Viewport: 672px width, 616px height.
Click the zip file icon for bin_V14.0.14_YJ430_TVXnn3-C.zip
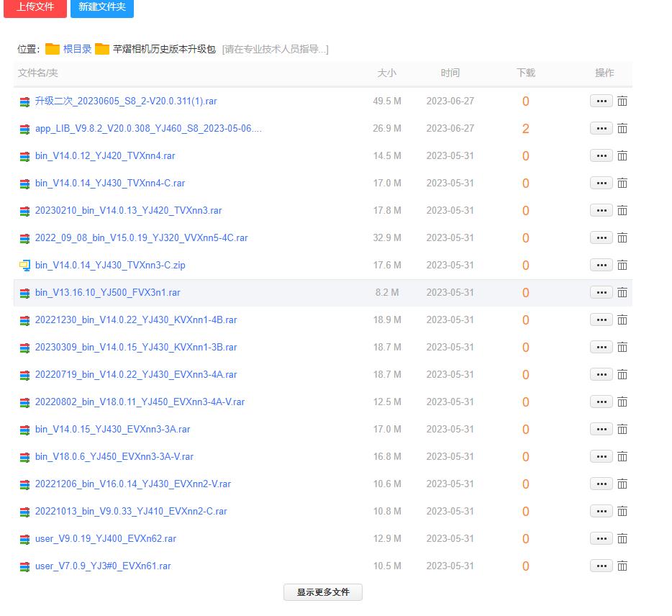(24, 266)
